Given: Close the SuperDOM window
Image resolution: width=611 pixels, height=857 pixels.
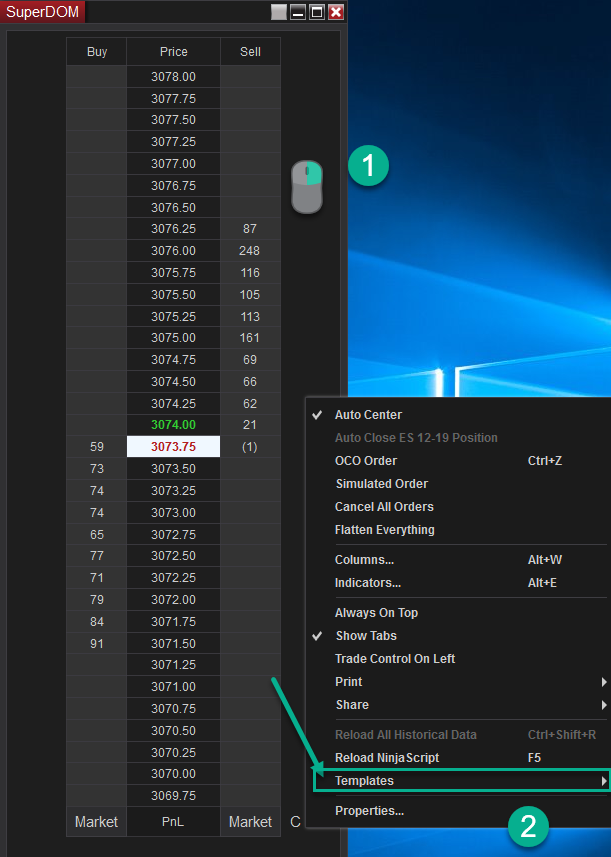Looking at the screenshot, I should pos(336,12).
